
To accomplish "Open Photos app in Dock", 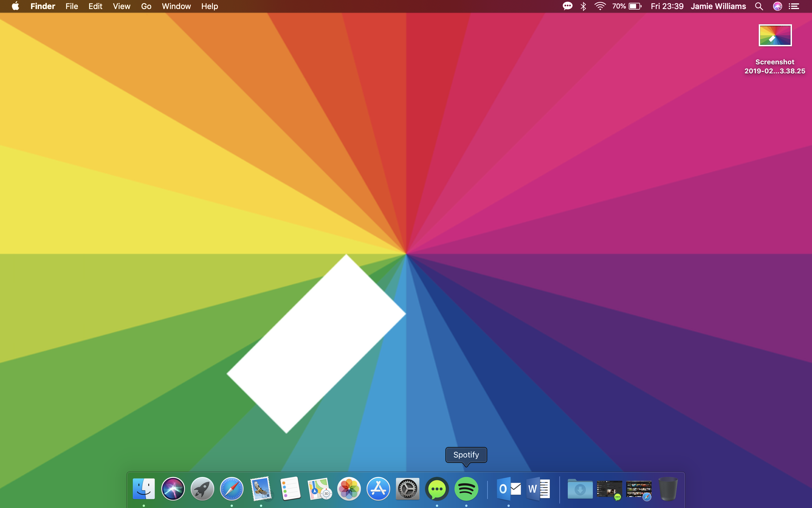I will 349,489.
